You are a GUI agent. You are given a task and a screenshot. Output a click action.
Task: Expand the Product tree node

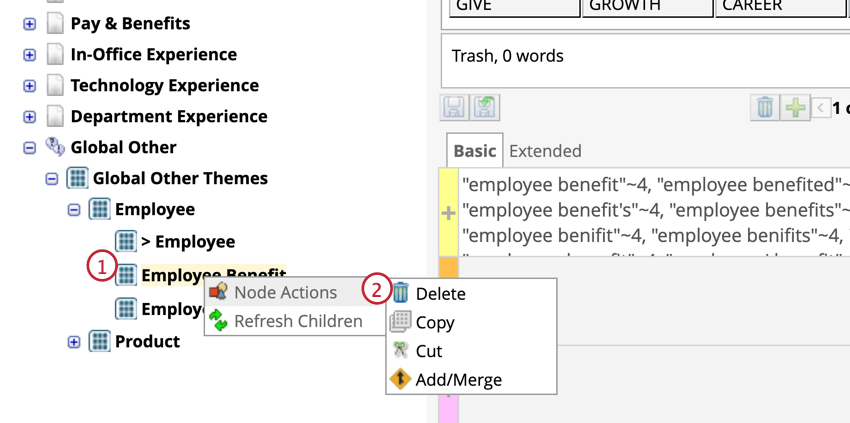pos(74,342)
